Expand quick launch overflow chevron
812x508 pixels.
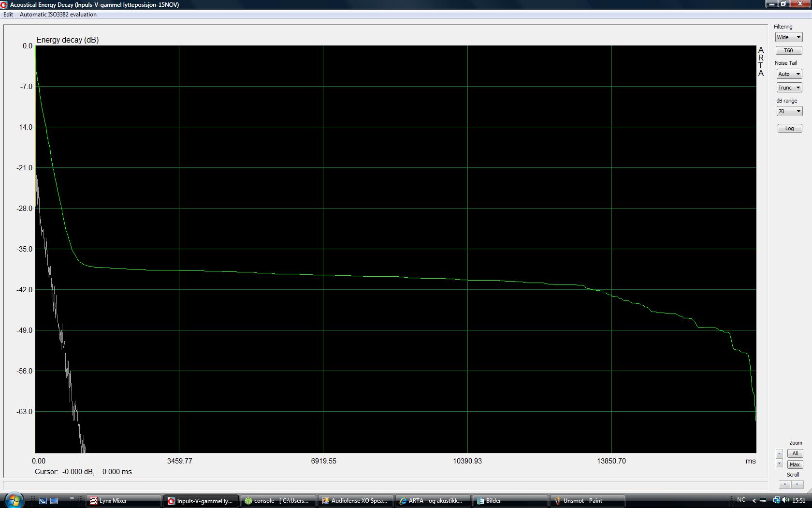pos(72,498)
